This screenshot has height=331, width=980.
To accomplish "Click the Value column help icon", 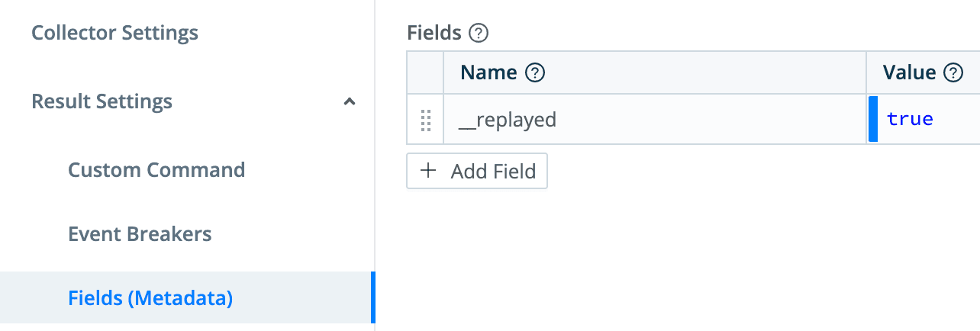I will [953, 73].
